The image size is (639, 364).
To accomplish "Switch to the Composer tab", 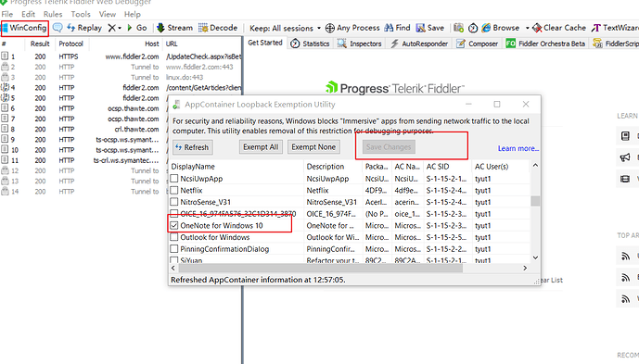I will click(478, 44).
